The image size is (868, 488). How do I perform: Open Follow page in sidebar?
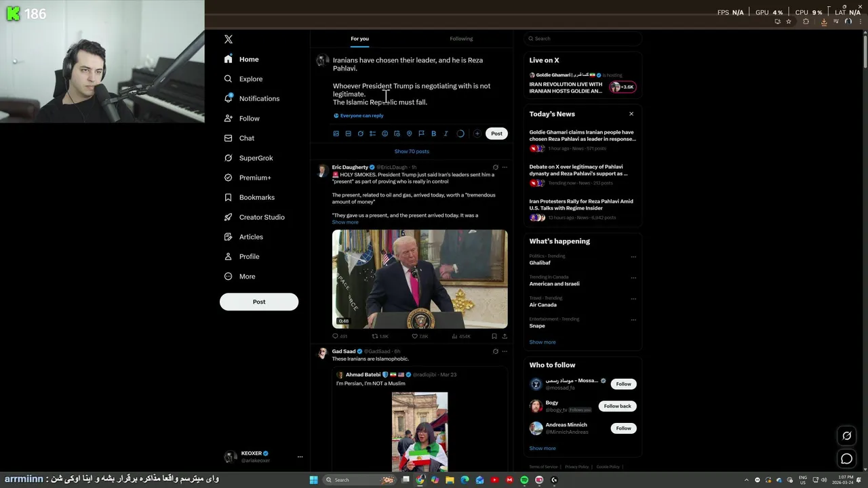241,119
